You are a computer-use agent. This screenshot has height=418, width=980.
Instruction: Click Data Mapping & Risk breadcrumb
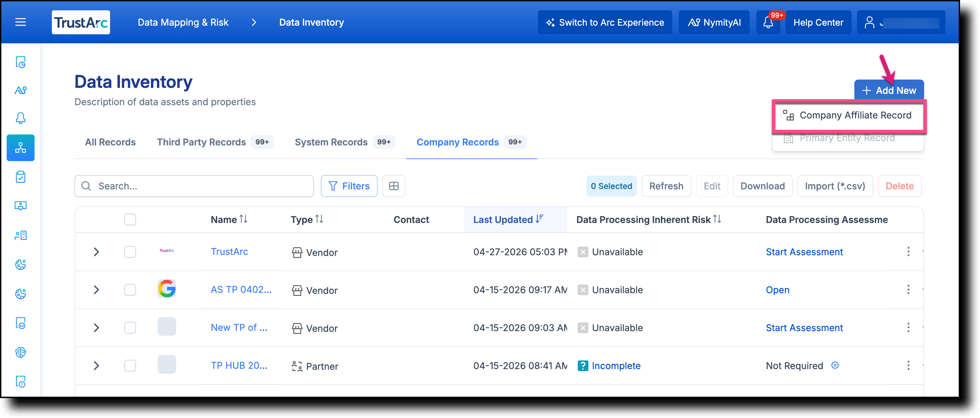[183, 22]
